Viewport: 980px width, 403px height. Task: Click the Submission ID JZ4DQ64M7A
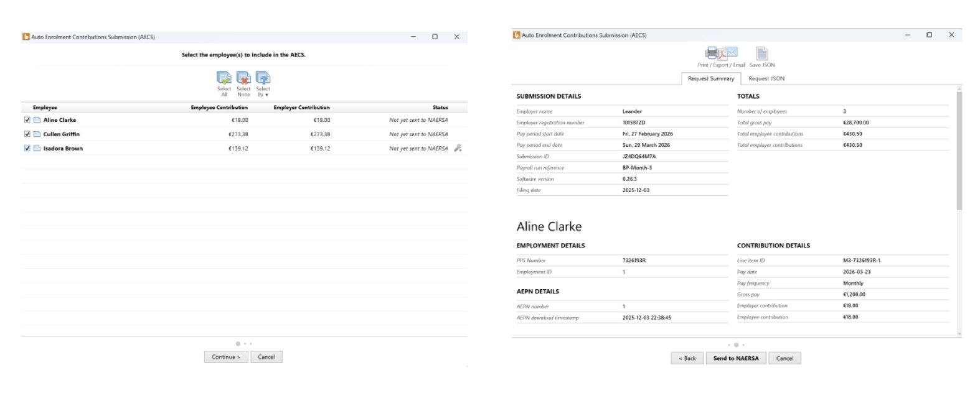(x=639, y=157)
